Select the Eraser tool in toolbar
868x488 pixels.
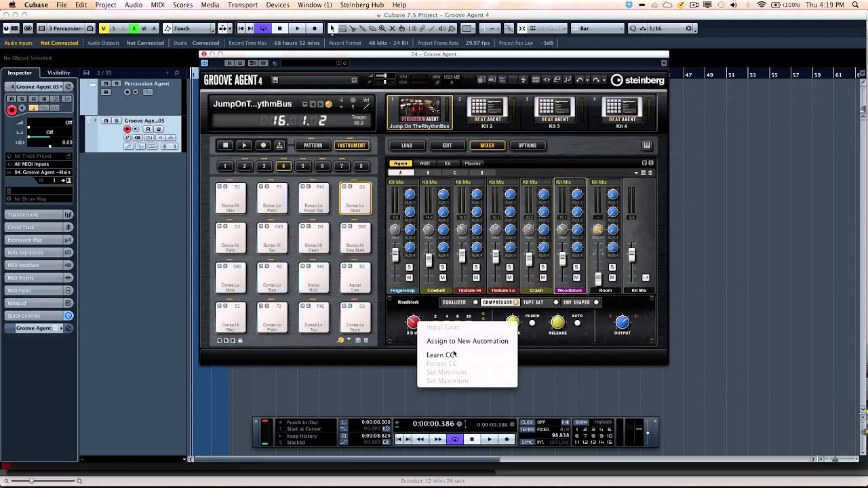[x=372, y=28]
